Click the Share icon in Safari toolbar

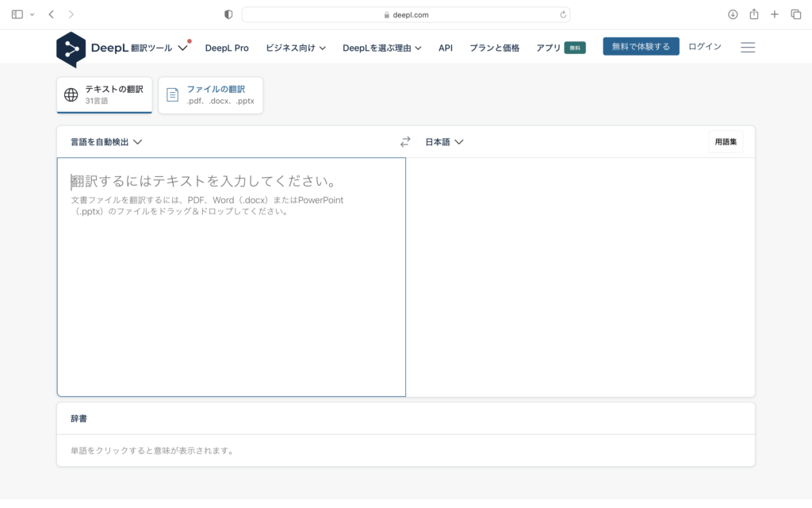[753, 13]
